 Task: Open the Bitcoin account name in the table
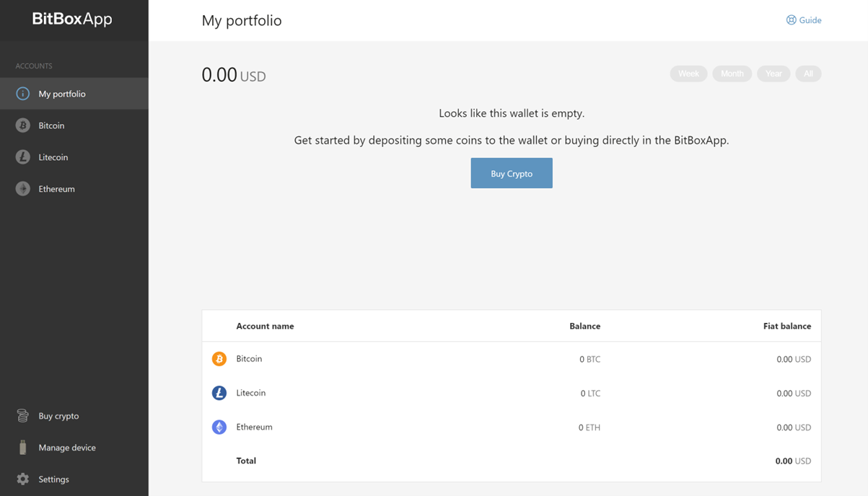tap(249, 358)
